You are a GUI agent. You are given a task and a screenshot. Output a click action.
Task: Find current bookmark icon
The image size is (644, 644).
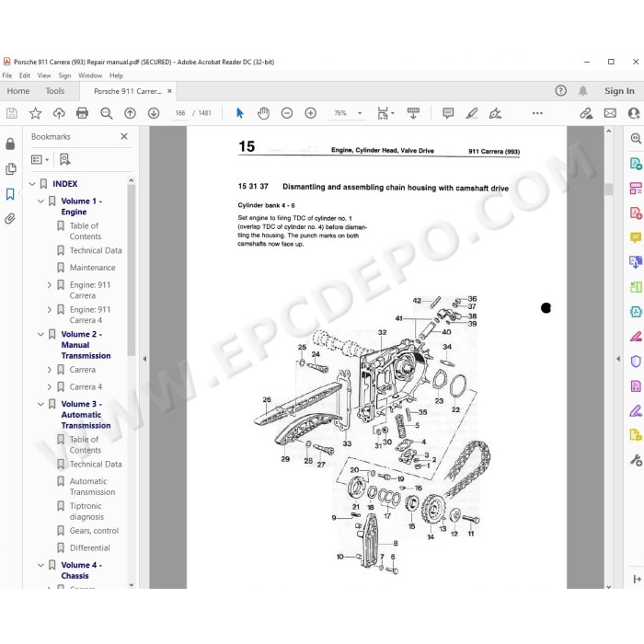coord(65,159)
